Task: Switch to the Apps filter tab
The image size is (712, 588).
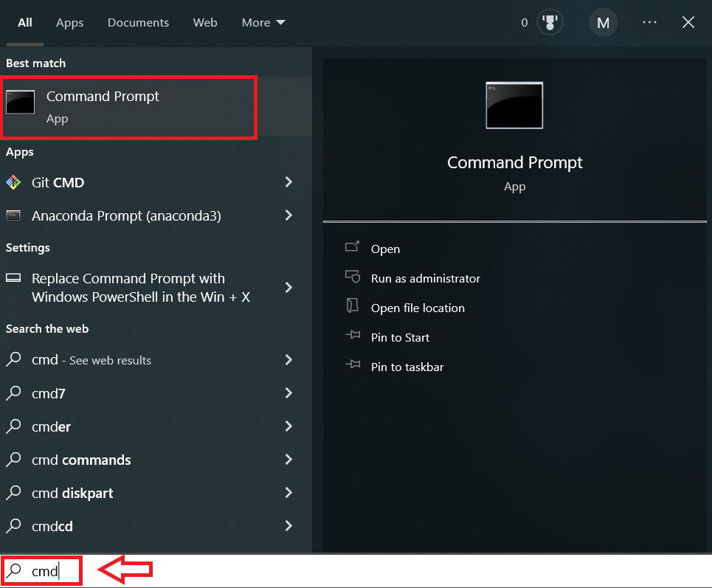Action: tap(70, 23)
